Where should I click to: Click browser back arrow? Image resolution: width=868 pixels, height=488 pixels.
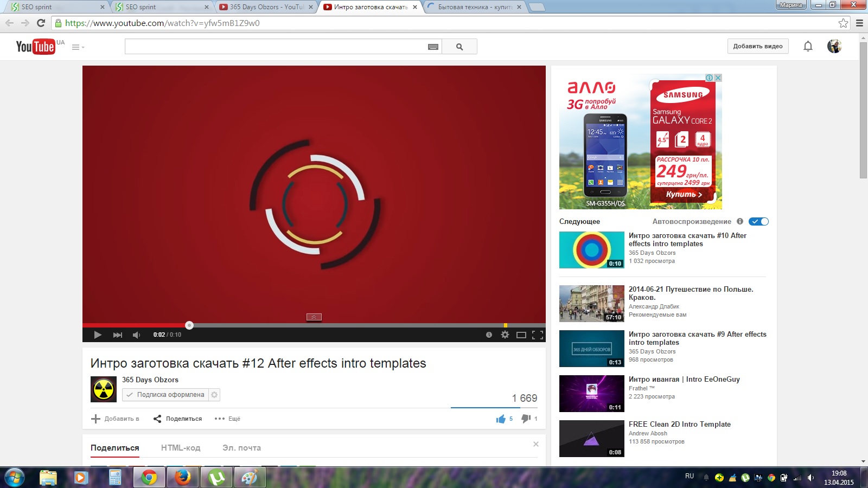[x=9, y=23]
